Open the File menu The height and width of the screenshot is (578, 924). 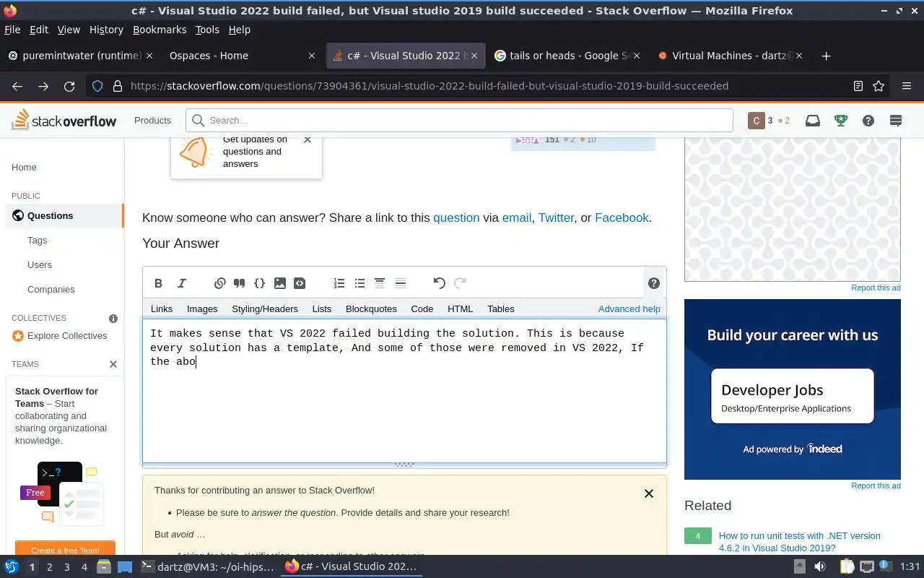[12, 30]
